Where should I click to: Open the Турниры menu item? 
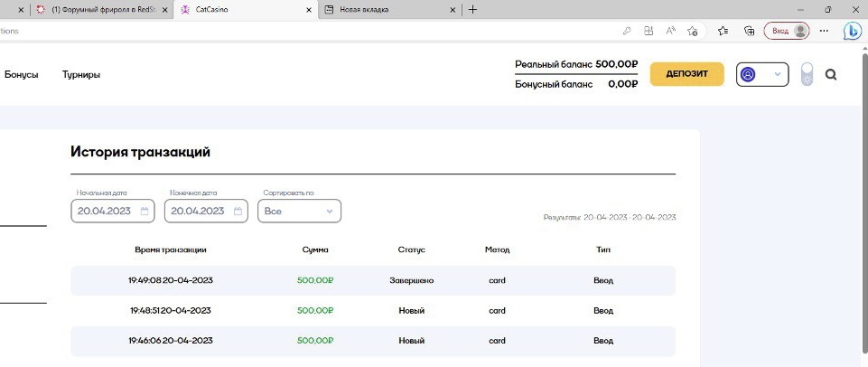(x=81, y=74)
